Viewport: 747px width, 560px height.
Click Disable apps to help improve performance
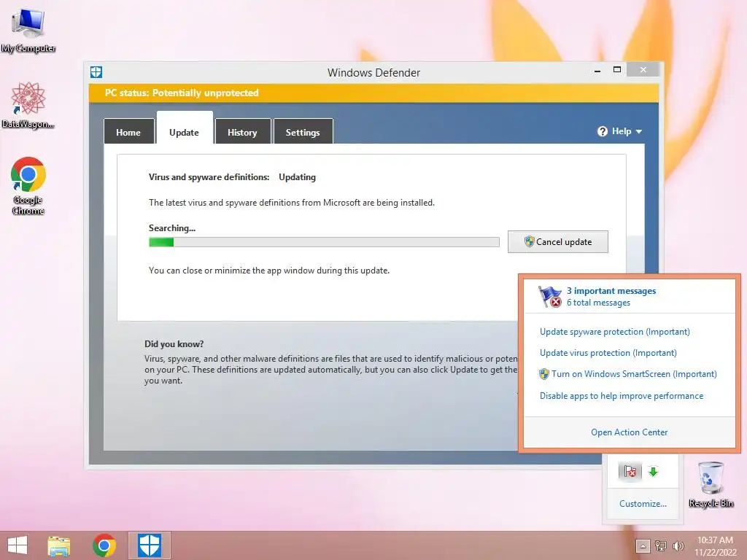pos(622,396)
